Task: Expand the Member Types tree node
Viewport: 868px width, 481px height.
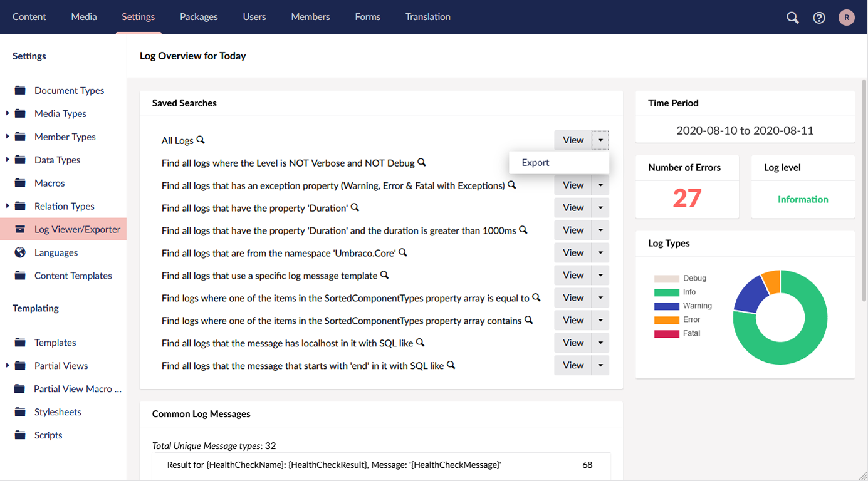Action: click(x=8, y=137)
